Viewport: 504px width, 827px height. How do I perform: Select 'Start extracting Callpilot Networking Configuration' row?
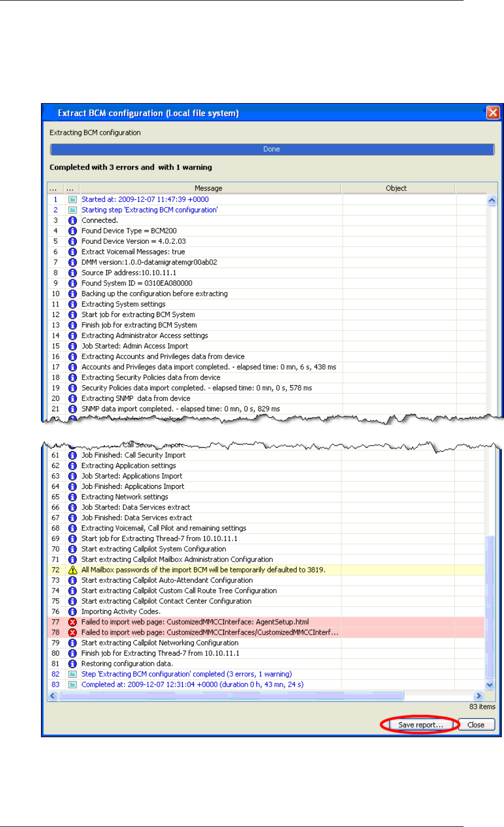coord(266,643)
